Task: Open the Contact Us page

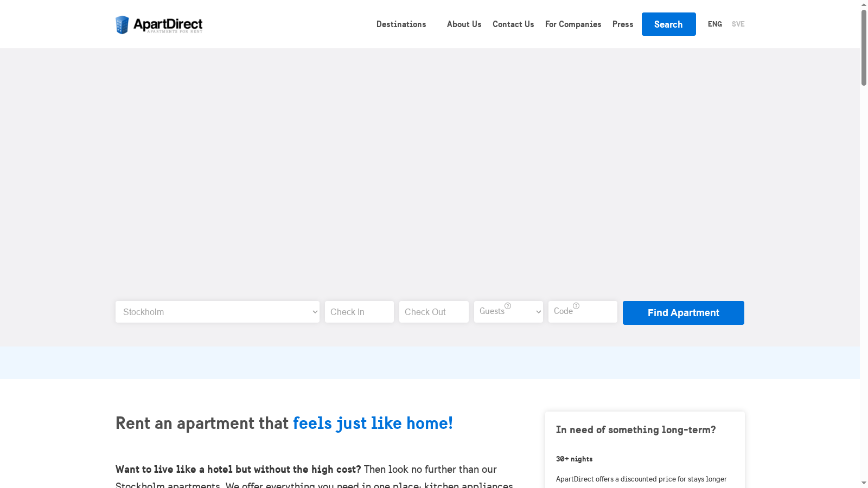Action: [x=513, y=24]
